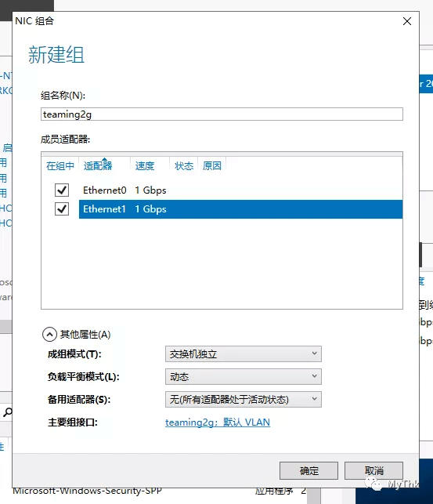Open the 备用适配器 dropdown

(244, 400)
